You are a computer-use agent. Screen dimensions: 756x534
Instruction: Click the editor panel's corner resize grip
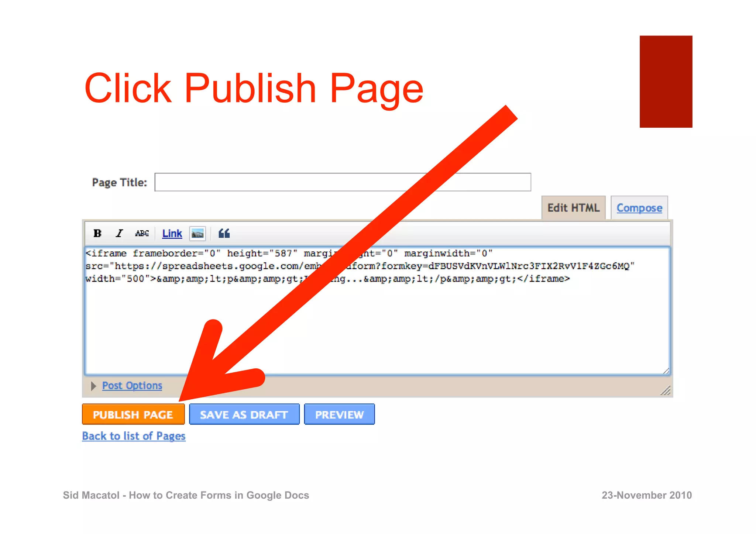coord(666,390)
